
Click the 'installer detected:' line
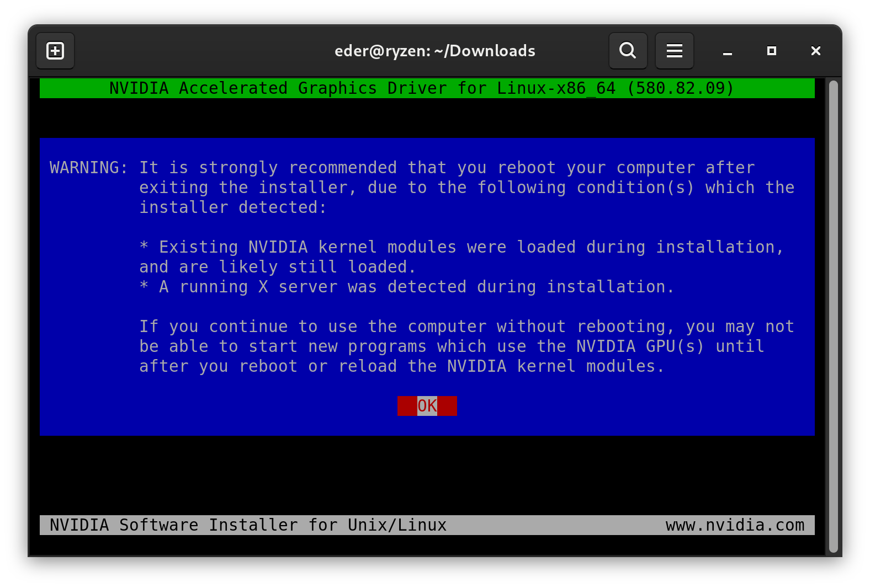click(x=232, y=207)
